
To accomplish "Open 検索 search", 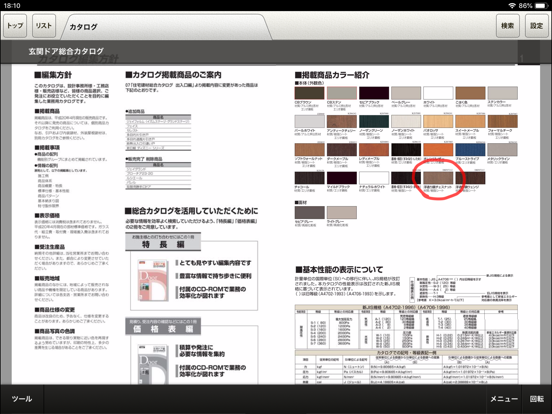I will [x=508, y=26].
